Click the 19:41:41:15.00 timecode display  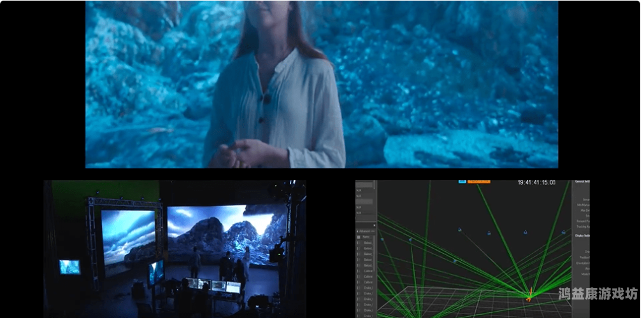(x=536, y=182)
